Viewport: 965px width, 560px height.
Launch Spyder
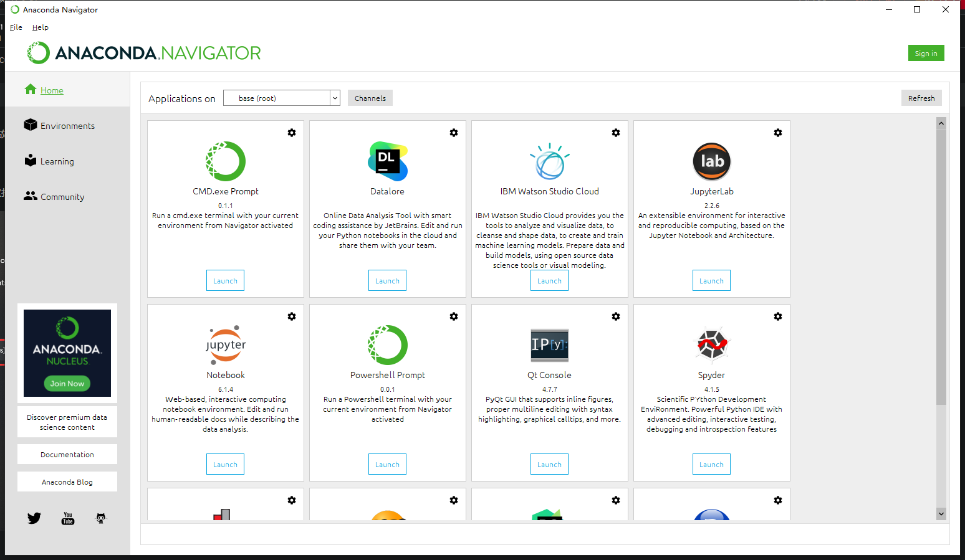(x=712, y=464)
